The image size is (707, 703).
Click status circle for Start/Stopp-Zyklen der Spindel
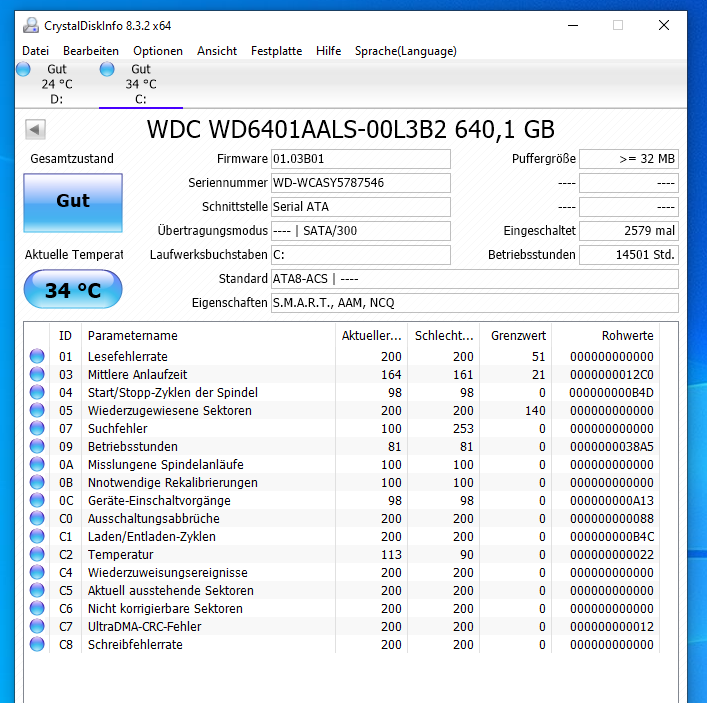37,392
